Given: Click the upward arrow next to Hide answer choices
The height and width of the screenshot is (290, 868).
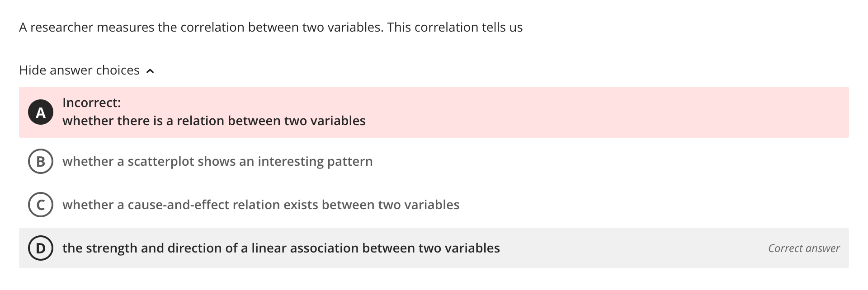Looking at the screenshot, I should pyautogui.click(x=151, y=70).
